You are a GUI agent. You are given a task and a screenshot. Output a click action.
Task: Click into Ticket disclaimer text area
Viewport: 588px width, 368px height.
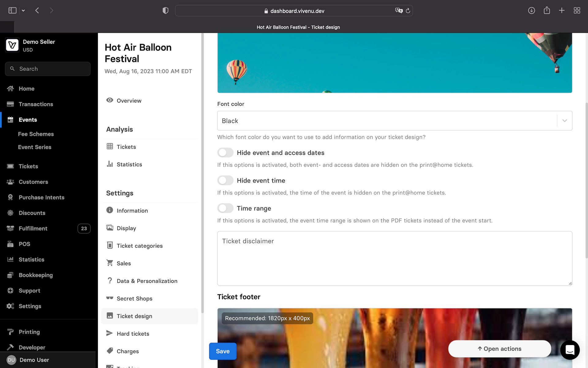tap(394, 258)
